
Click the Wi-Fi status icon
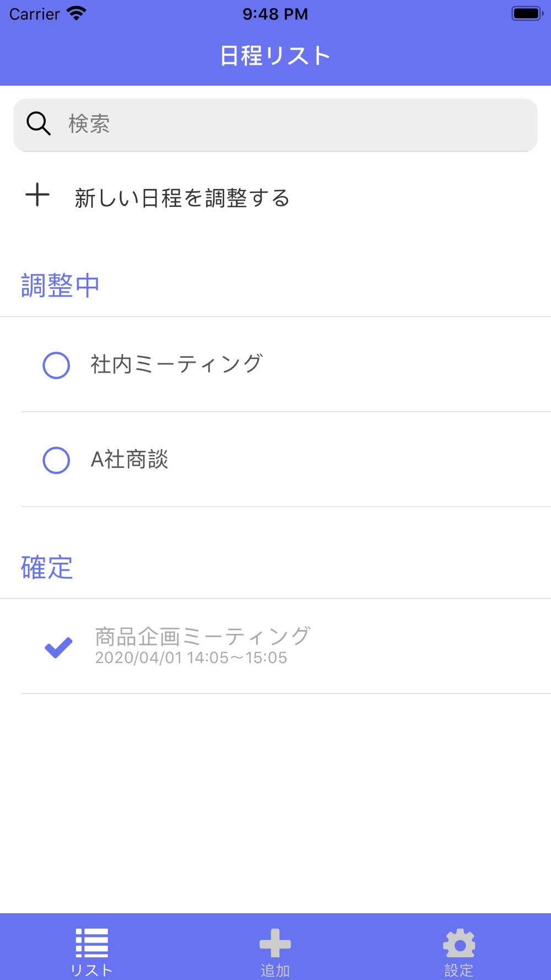77,13
